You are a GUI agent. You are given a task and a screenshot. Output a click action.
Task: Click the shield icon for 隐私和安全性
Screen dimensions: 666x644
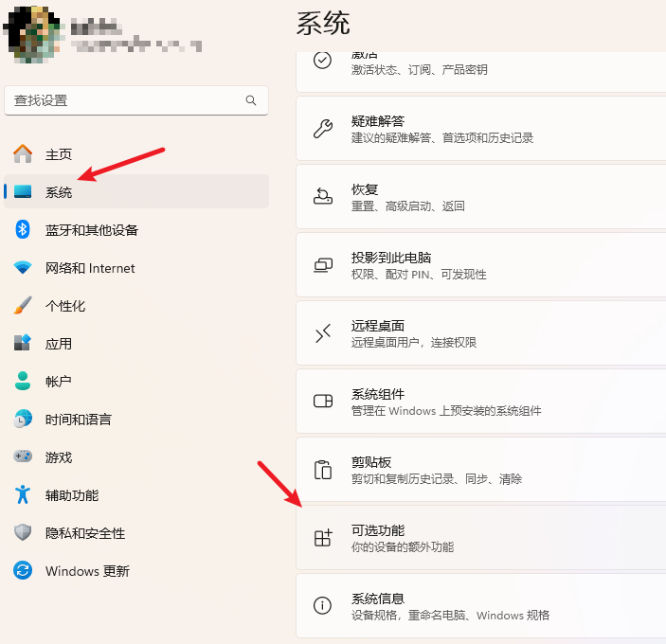[x=23, y=533]
